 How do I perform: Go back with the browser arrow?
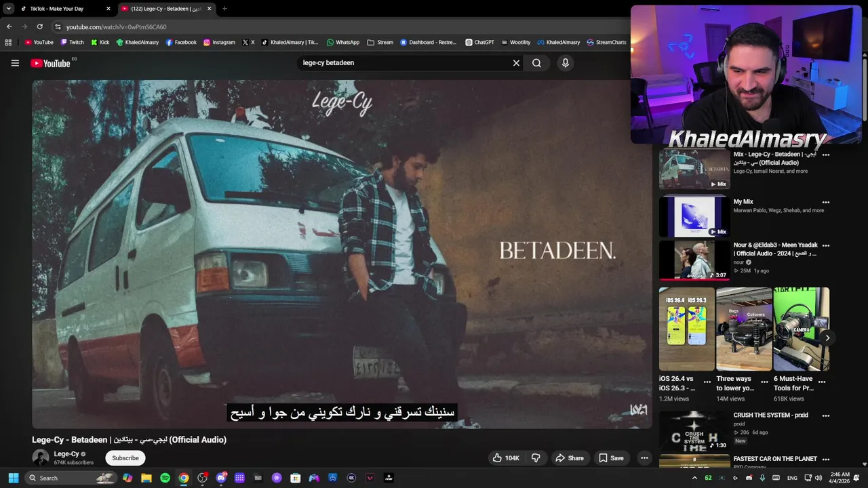coord(9,27)
